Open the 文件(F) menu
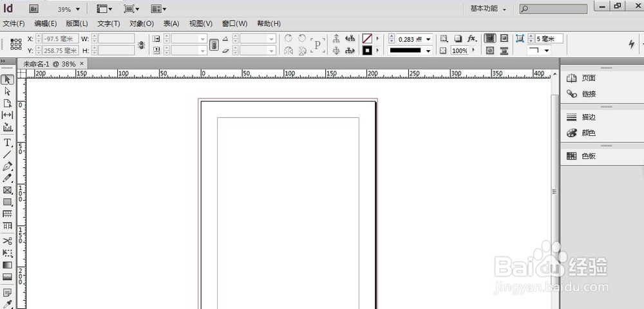Image resolution: width=644 pixels, height=309 pixels. point(14,24)
